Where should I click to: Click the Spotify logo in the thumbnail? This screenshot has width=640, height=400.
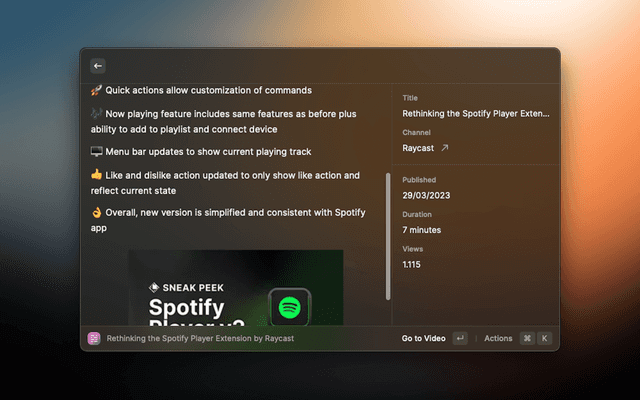(x=290, y=307)
